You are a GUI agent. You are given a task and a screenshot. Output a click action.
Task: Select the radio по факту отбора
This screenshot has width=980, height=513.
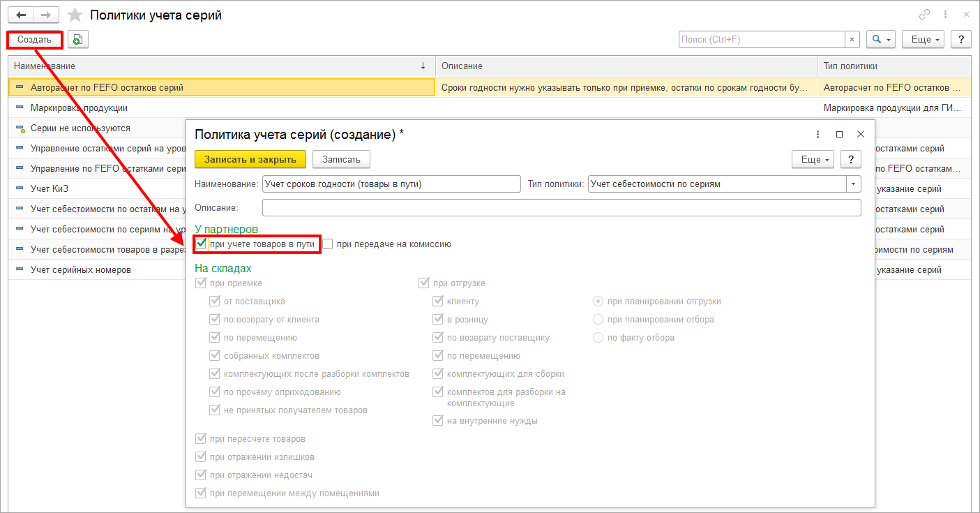tap(598, 338)
